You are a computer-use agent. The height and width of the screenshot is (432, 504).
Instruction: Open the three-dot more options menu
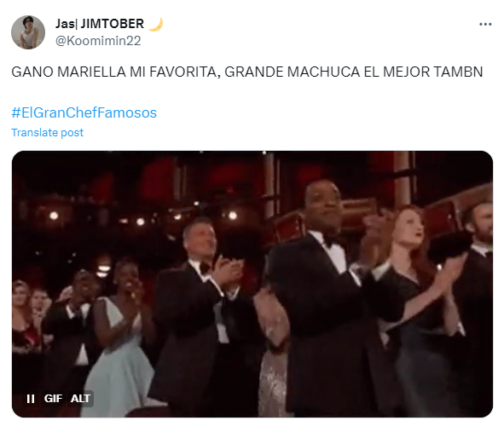click(485, 24)
